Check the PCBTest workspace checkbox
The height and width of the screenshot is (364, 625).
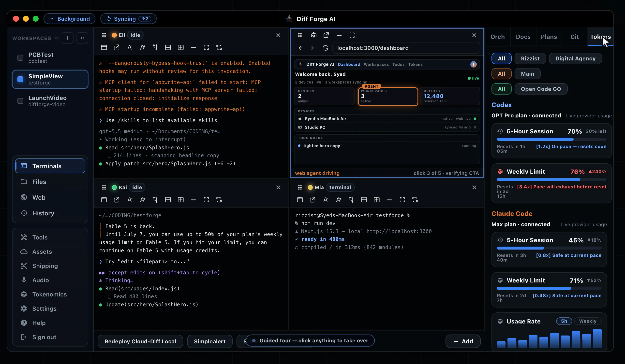tap(20, 58)
